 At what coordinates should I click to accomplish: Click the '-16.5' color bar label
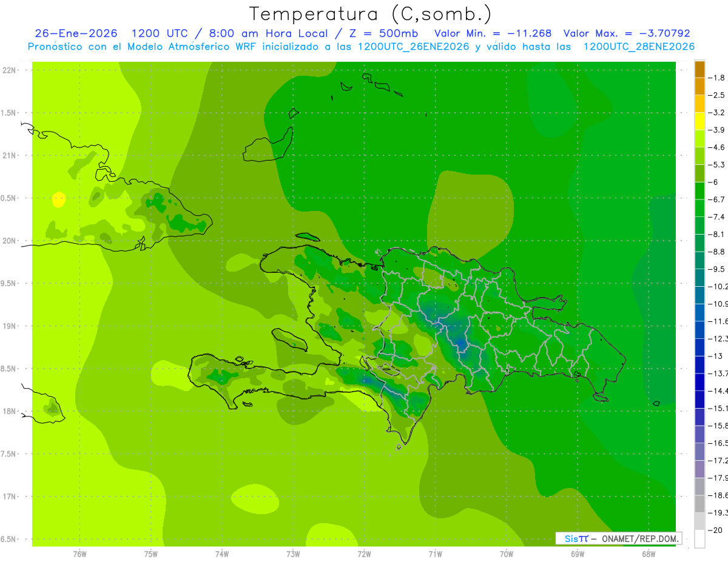click(x=718, y=443)
